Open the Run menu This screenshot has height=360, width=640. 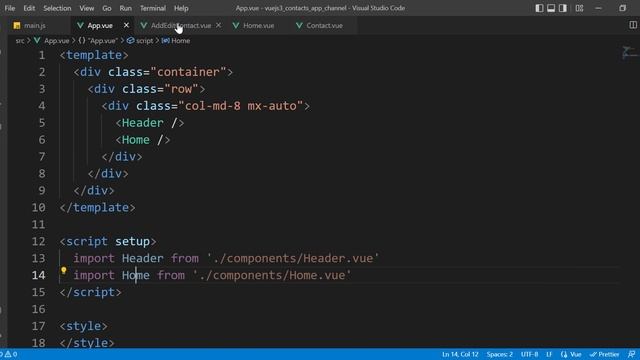click(x=126, y=8)
